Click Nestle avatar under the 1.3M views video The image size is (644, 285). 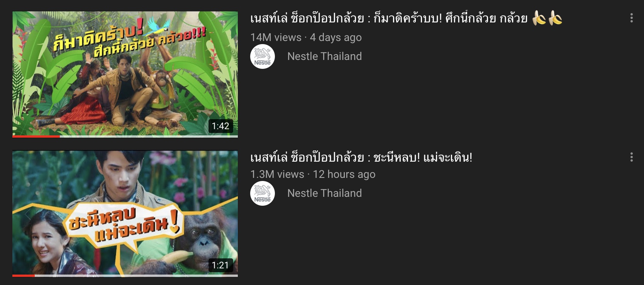point(263,193)
